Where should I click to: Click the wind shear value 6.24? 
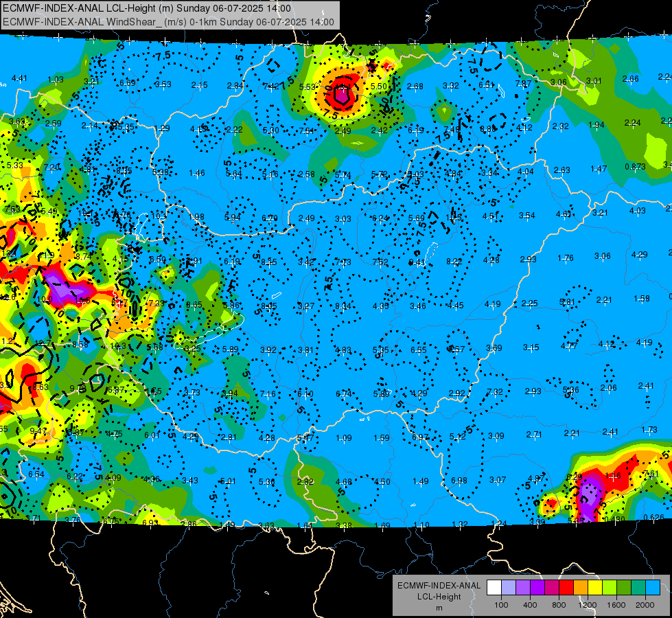coord(380,218)
